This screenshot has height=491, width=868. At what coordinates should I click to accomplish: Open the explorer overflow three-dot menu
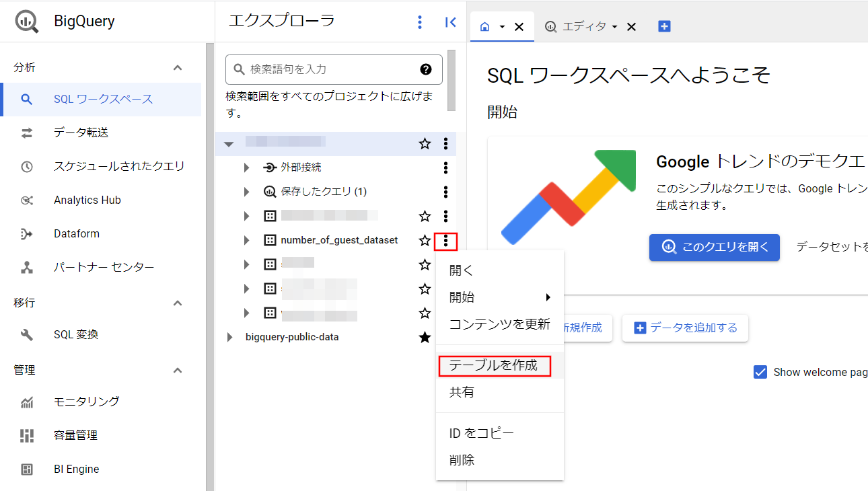pyautogui.click(x=419, y=22)
